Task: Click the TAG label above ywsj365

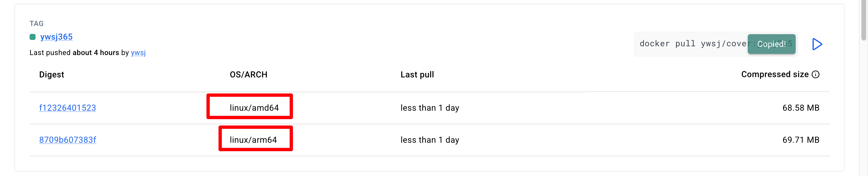Action: [x=36, y=24]
